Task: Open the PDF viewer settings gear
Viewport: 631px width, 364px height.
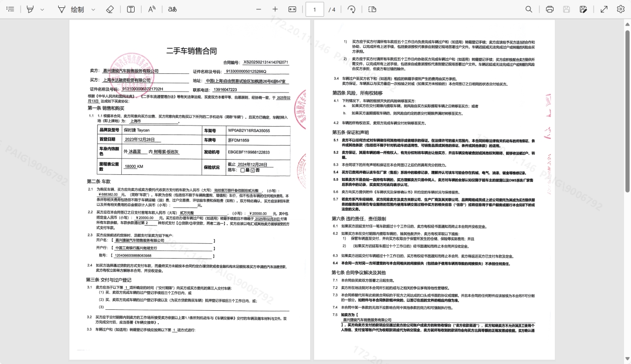Action: coord(621,9)
